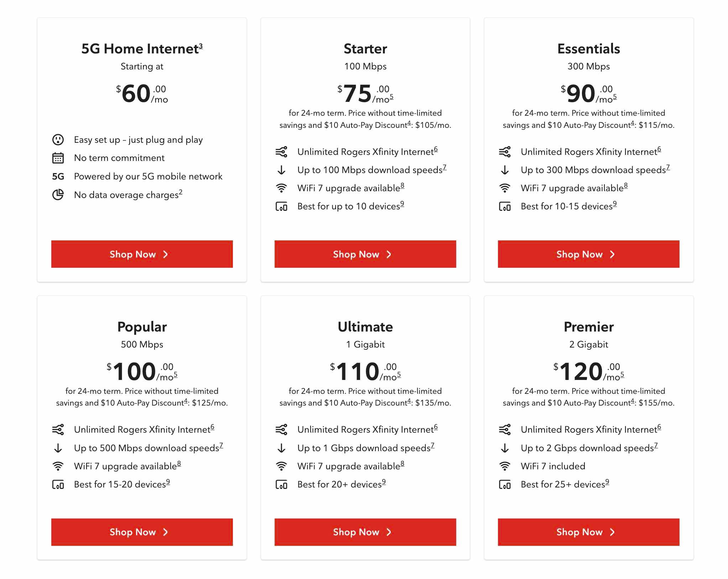Click the WiFi icon in Essentials plan

pyautogui.click(x=505, y=188)
